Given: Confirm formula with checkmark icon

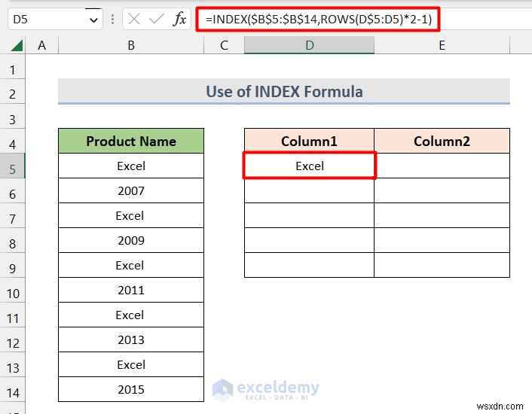Looking at the screenshot, I should 157,19.
